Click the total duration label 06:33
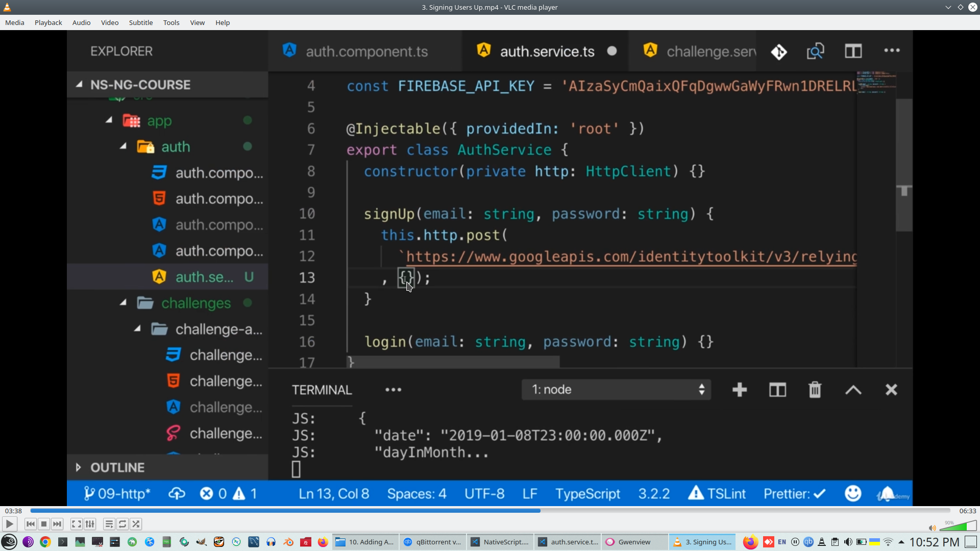Image resolution: width=980 pixels, height=551 pixels. tap(967, 511)
